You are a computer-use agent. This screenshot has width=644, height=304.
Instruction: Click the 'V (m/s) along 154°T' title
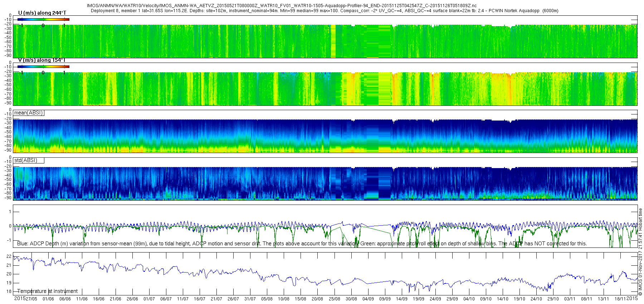click(x=42, y=60)
